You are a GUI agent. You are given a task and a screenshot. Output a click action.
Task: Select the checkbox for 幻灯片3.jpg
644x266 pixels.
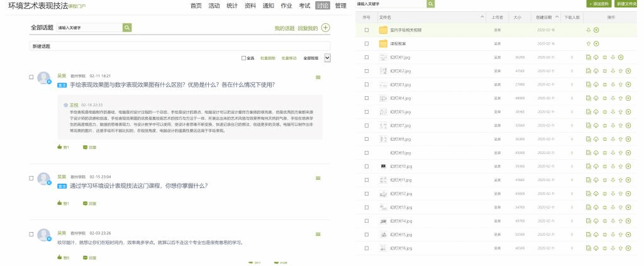pos(367,84)
